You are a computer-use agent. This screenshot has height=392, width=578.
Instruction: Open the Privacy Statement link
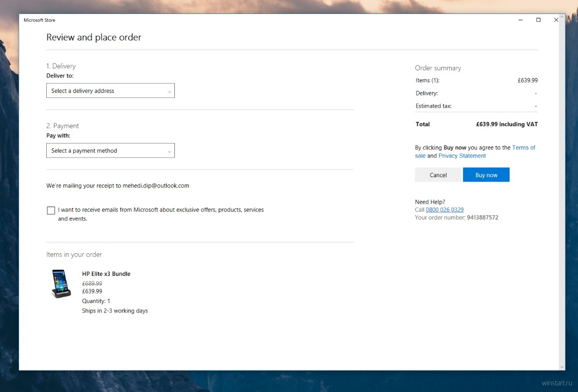point(462,156)
